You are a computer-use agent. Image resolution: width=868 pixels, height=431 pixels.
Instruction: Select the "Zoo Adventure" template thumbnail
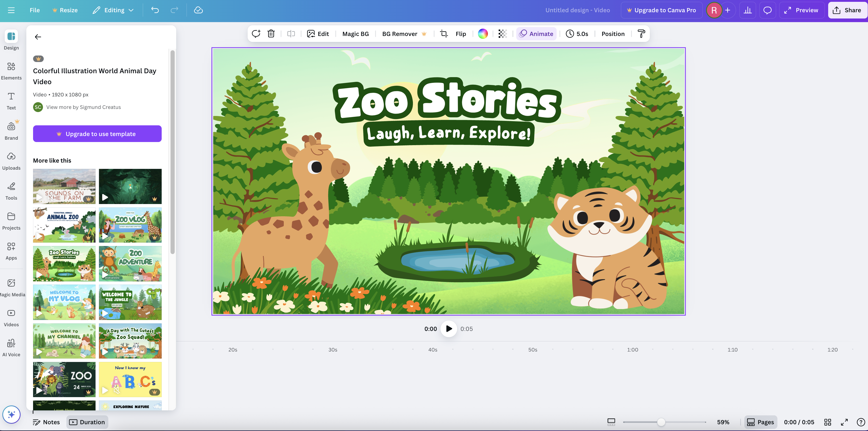(x=130, y=263)
